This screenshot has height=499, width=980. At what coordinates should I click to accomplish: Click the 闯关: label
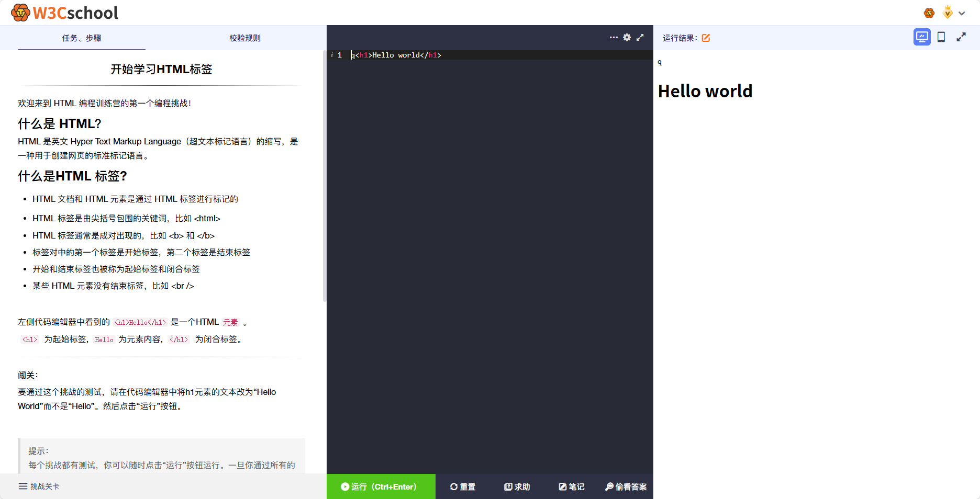pyautogui.click(x=28, y=375)
